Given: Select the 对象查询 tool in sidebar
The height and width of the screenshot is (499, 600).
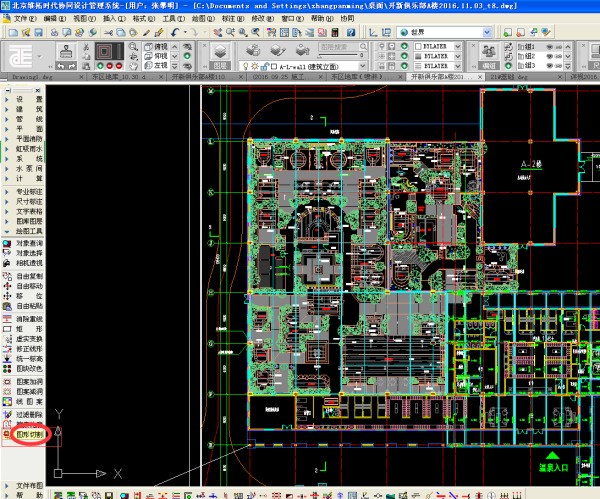Looking at the screenshot, I should [x=28, y=243].
